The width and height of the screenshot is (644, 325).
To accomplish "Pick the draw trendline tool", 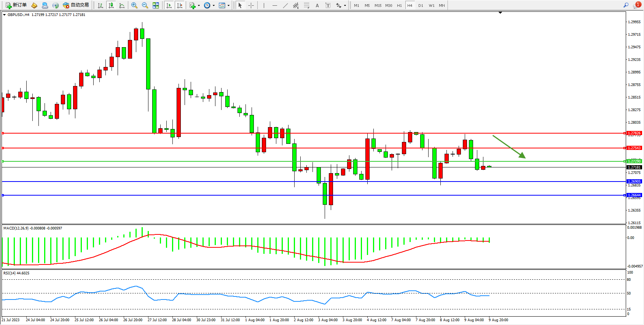I will (x=285, y=5).
